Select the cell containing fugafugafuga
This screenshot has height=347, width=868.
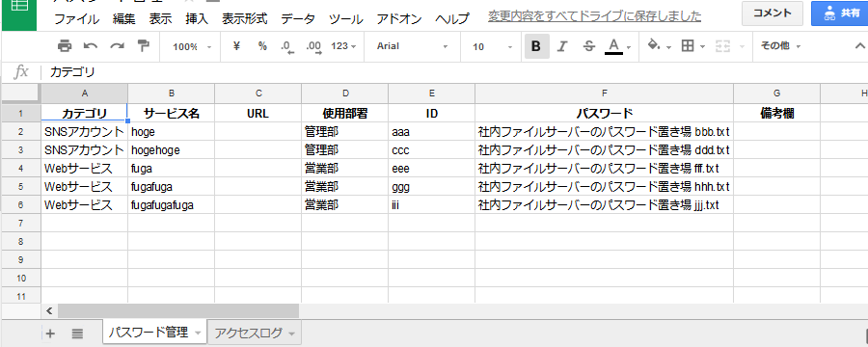[x=171, y=204]
